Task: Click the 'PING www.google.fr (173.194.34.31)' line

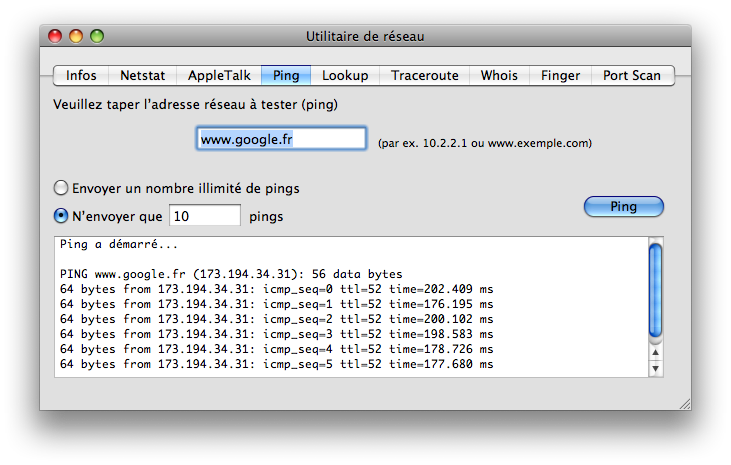Action: (x=231, y=274)
